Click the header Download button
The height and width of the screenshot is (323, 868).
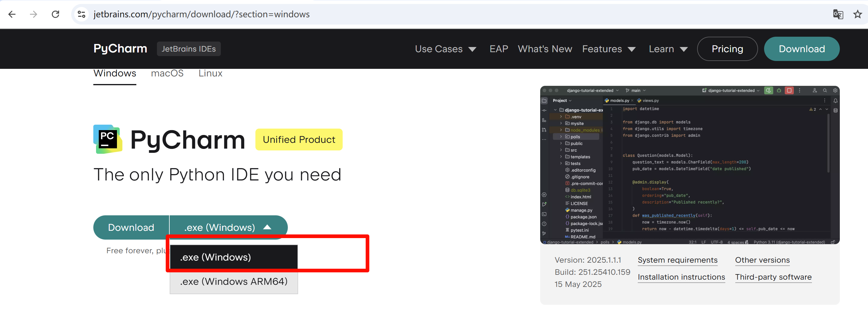[x=802, y=49]
